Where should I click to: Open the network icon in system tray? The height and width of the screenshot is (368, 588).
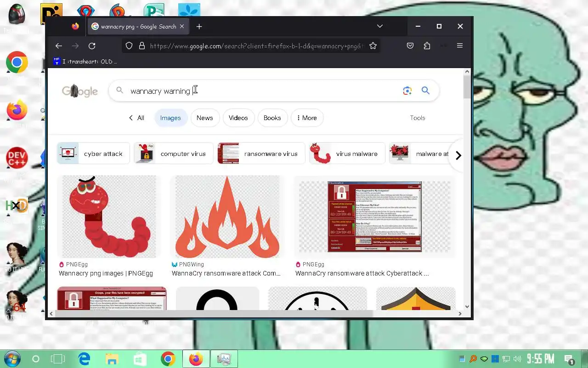(506, 359)
